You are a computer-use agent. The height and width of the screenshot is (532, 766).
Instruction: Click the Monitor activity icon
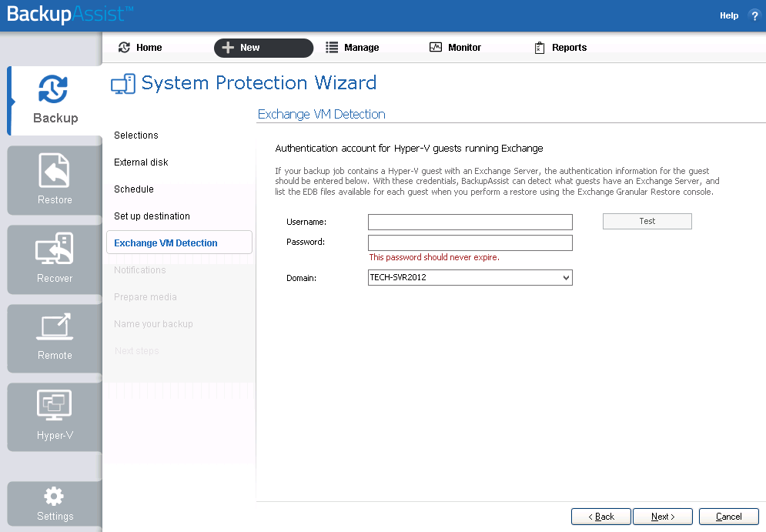click(x=435, y=47)
